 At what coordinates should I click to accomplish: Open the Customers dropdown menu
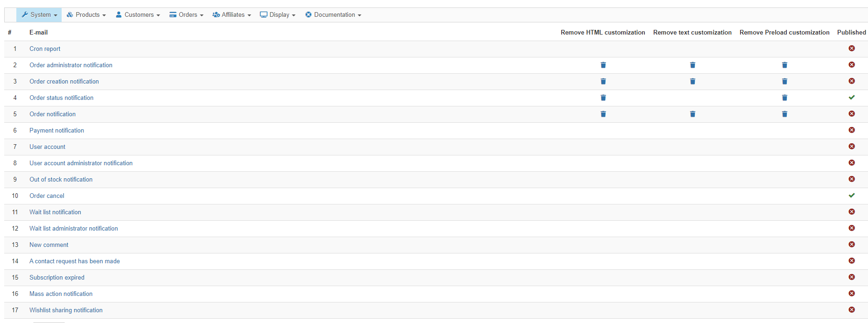[138, 15]
